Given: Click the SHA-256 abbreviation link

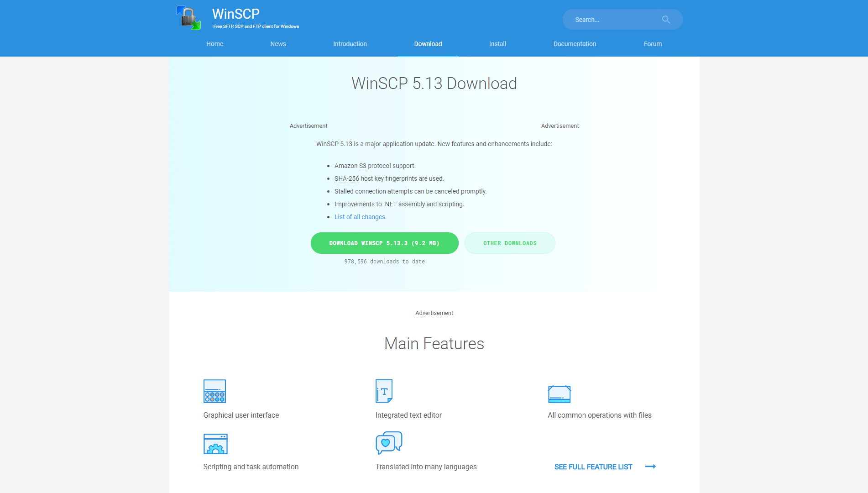Looking at the screenshot, I should [x=346, y=178].
